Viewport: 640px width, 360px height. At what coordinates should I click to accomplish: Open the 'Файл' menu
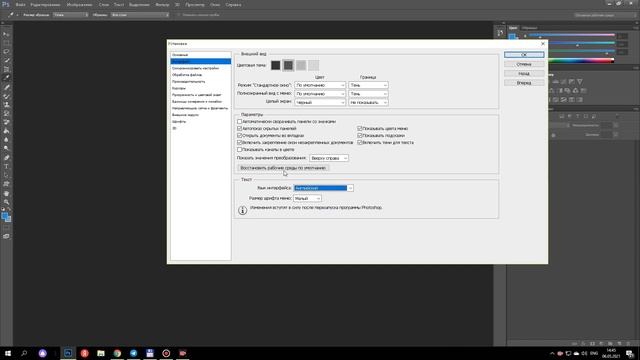[20, 4]
